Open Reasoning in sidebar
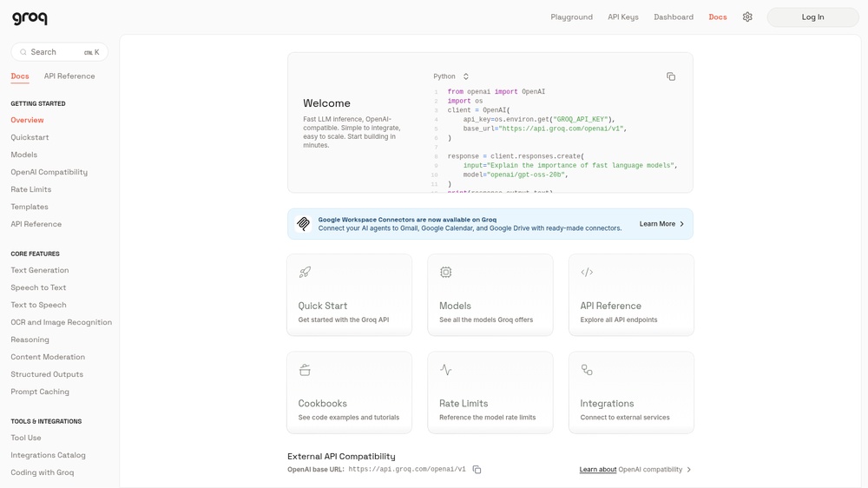 [x=30, y=340]
